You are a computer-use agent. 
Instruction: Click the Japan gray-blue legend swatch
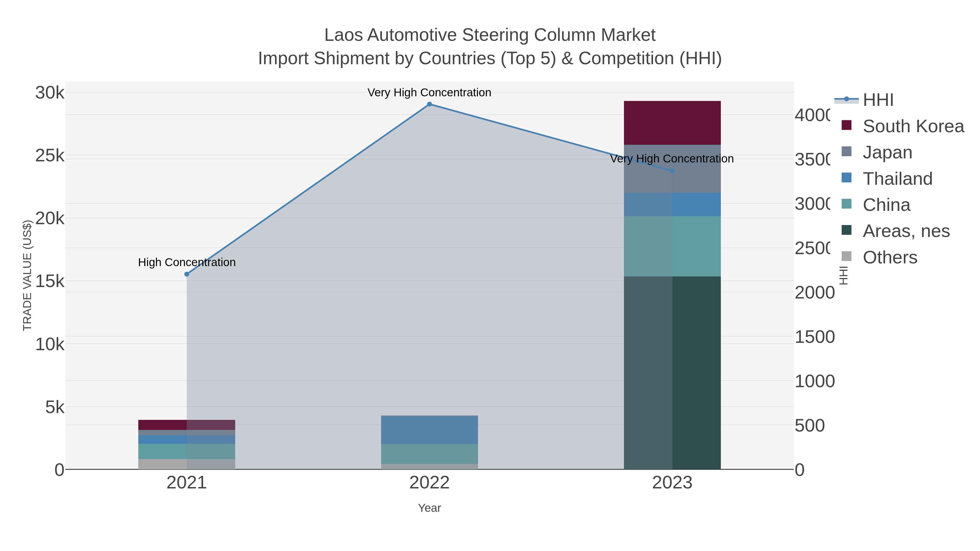point(846,151)
